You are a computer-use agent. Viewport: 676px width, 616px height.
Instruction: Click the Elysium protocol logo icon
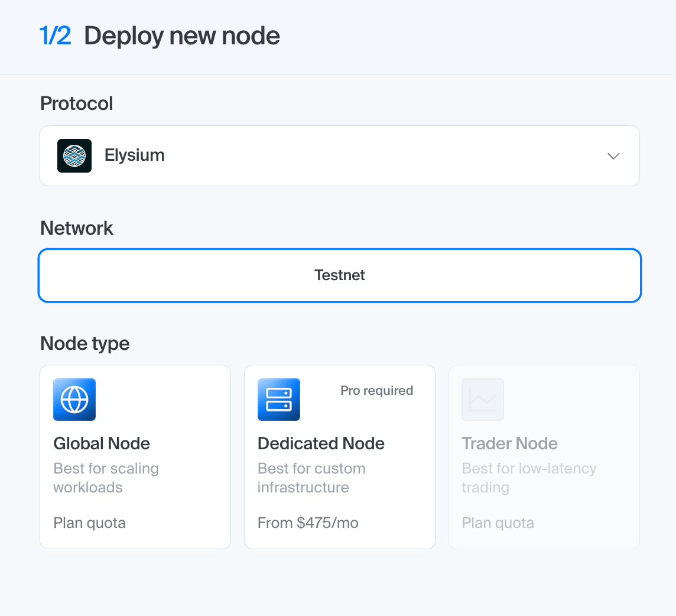click(x=74, y=155)
